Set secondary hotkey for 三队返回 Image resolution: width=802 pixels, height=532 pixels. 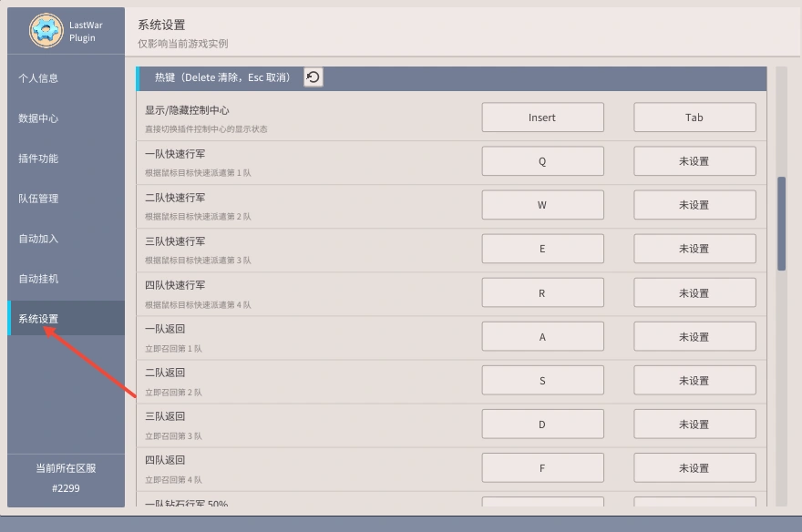pos(694,425)
